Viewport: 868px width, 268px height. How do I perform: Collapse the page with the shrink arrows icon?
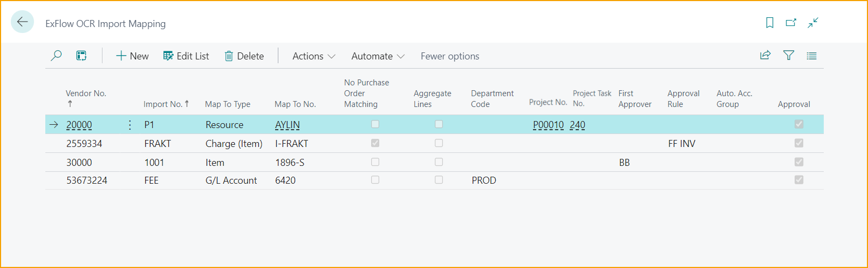pyautogui.click(x=813, y=23)
